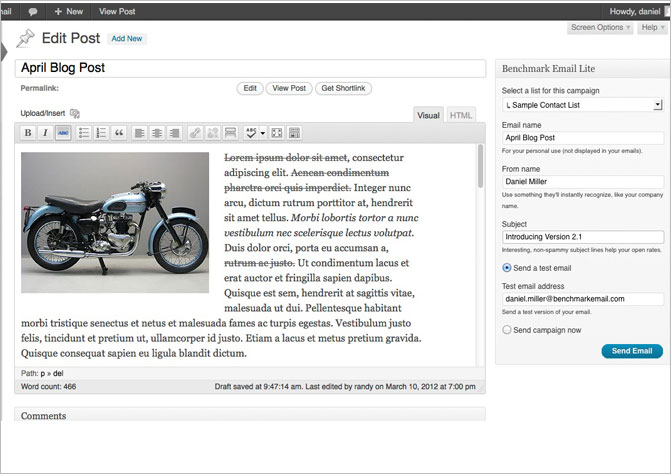671x474 pixels.
Task: Show the kitchen sink toolbar row
Action: click(x=295, y=132)
